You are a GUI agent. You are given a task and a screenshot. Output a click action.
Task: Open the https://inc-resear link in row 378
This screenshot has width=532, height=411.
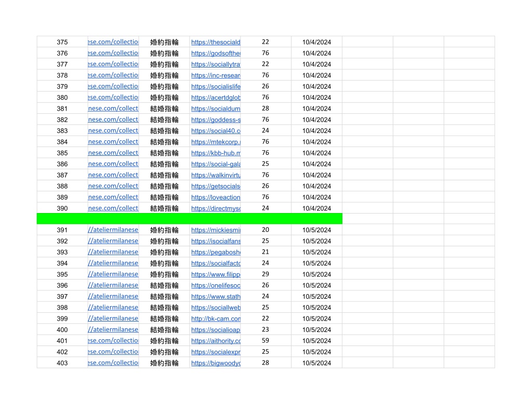[x=216, y=75]
